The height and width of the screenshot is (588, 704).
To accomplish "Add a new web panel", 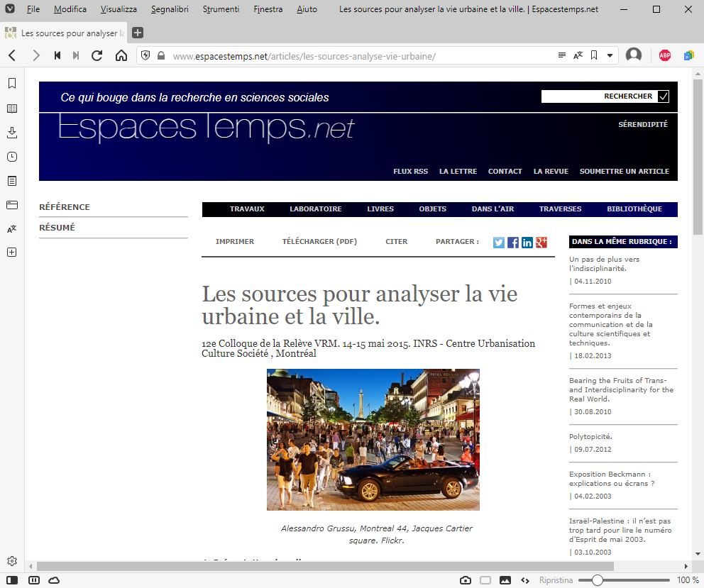I will coord(12,253).
